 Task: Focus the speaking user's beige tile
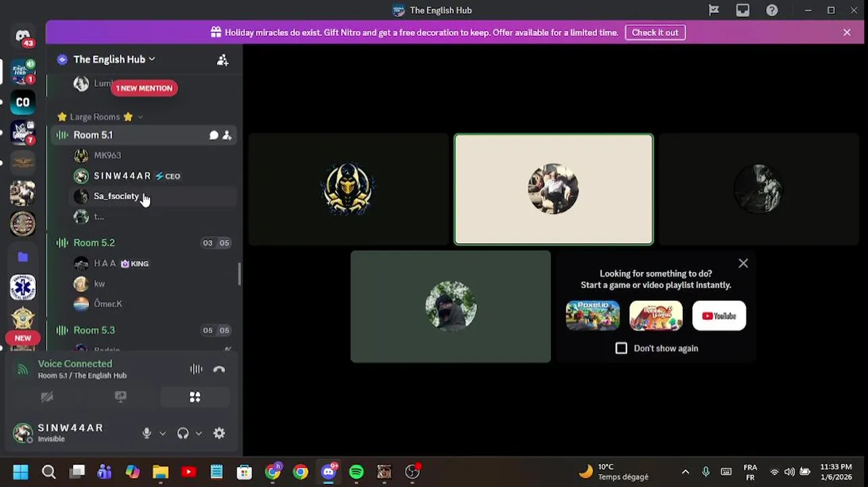554,189
